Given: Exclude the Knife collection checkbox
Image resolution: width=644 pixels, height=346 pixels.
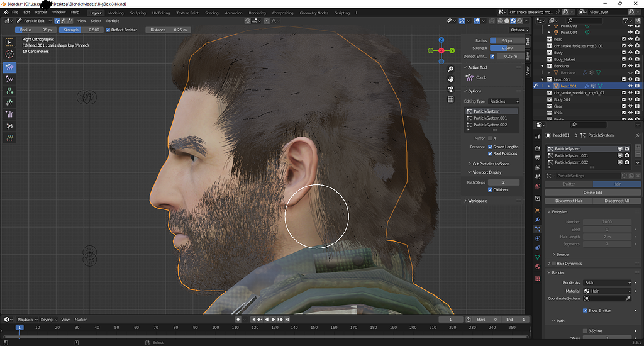Looking at the screenshot, I should [x=624, y=113].
